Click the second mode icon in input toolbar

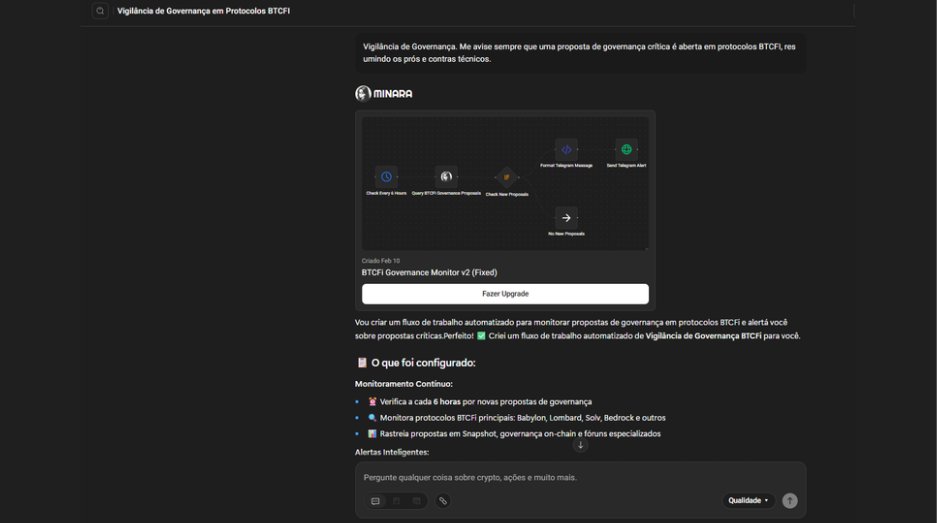[x=396, y=501]
